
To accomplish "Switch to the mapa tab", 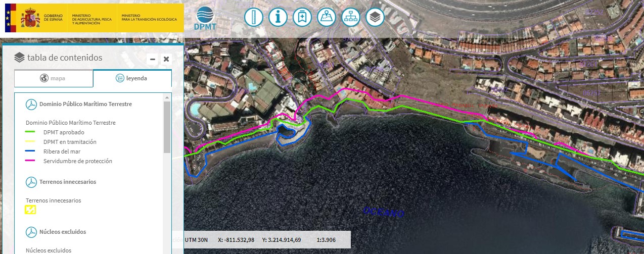I will [x=54, y=78].
